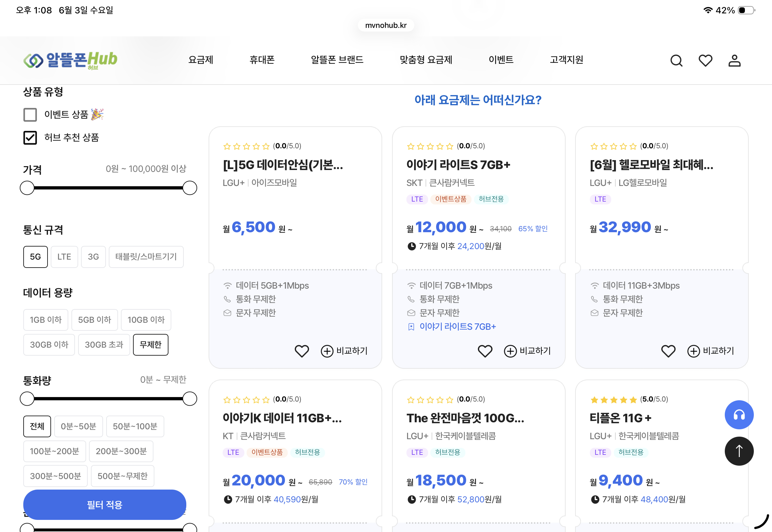772x532 pixels.
Task: Select the 태블릿/스마트기기 filter chip
Action: (x=146, y=257)
